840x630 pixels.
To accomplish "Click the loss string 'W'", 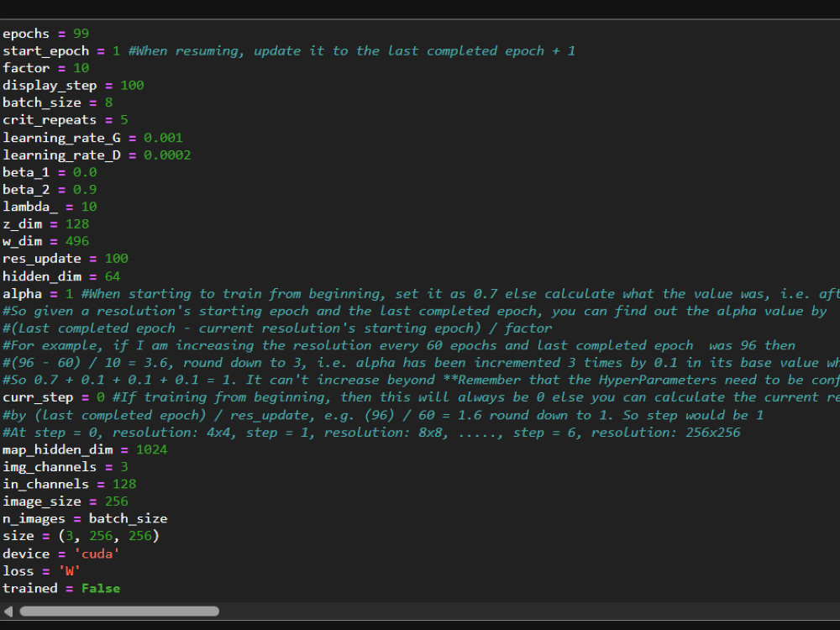I will tap(69, 571).
